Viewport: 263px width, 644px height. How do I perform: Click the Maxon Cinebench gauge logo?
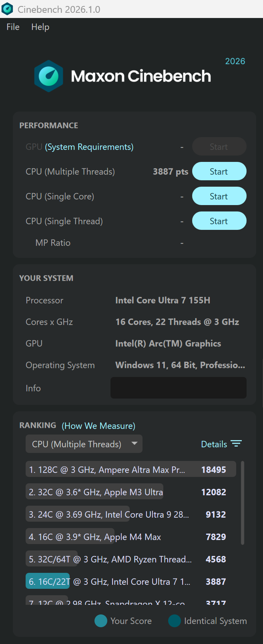[x=48, y=76]
